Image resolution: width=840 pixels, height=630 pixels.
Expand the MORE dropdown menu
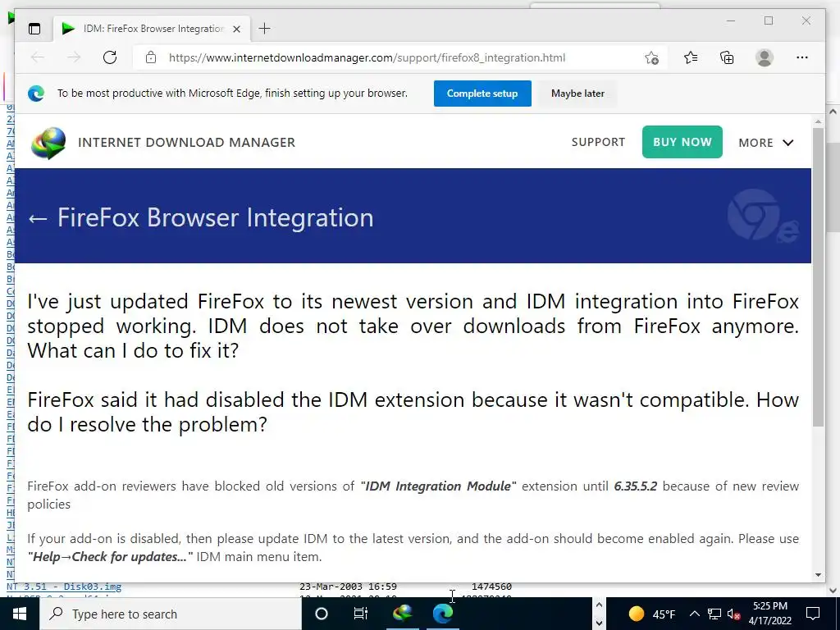click(765, 143)
